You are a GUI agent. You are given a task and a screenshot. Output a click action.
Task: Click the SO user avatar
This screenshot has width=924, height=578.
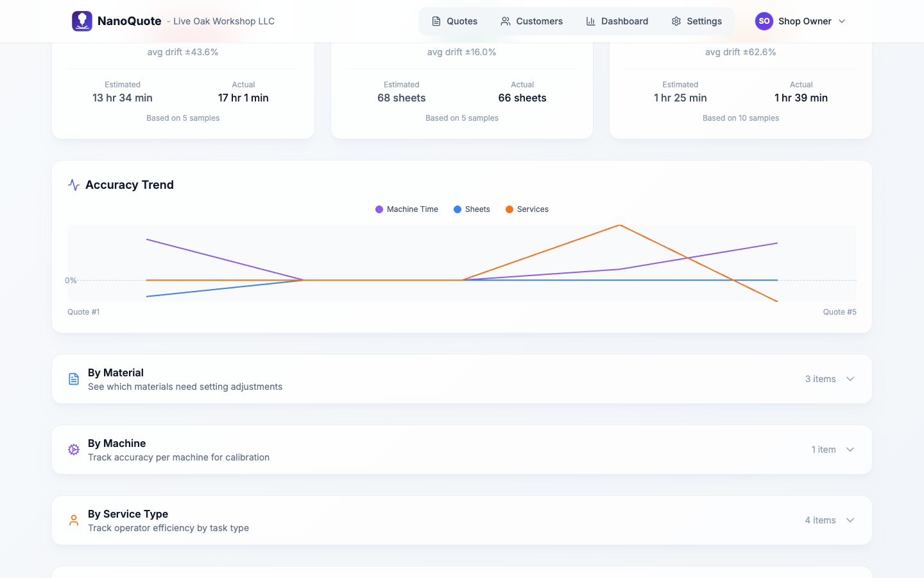pyautogui.click(x=764, y=21)
